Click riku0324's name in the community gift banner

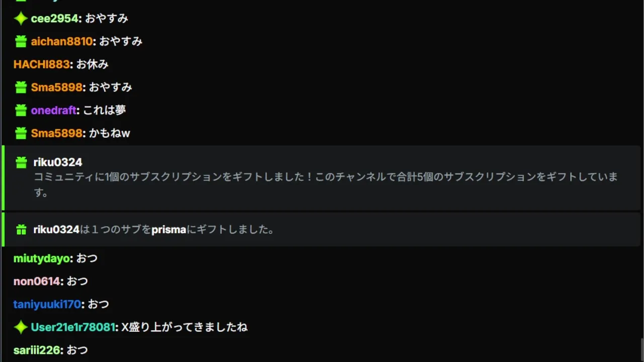tap(57, 162)
